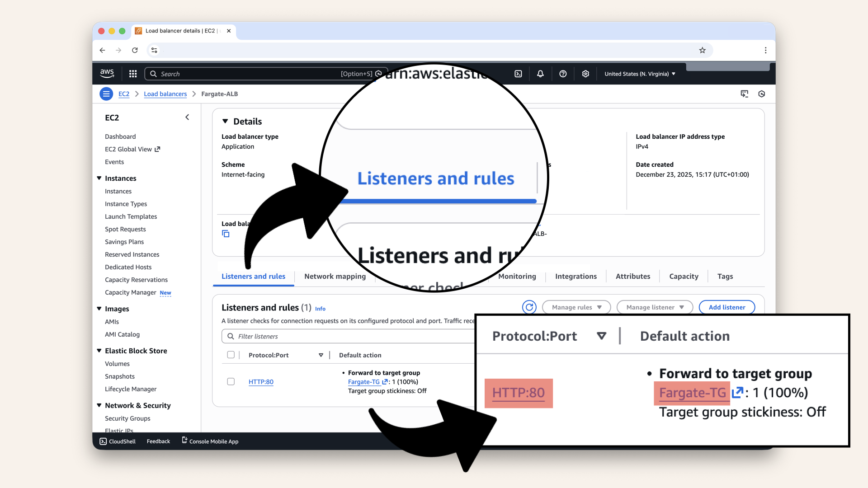868x488 pixels.
Task: Open the hamburger navigation menu beside EC2 breadcrumb
Action: coord(106,94)
